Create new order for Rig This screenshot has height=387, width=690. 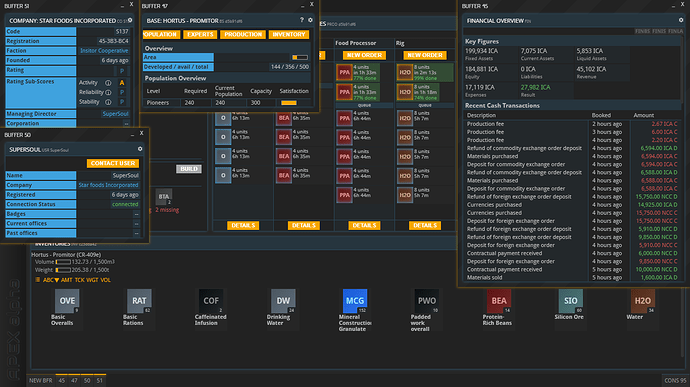point(425,55)
